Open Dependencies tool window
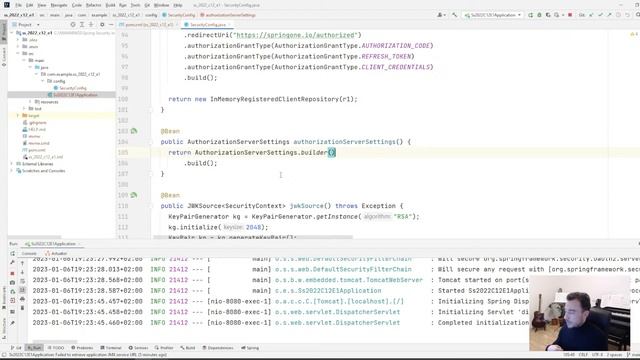This screenshot has width=640, height=360. 218,348
